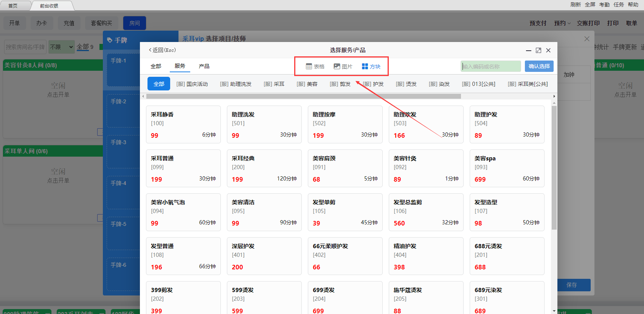Select the 助理洗发 service card
Image resolution: width=644 pixels, height=314 pixels.
click(x=264, y=124)
